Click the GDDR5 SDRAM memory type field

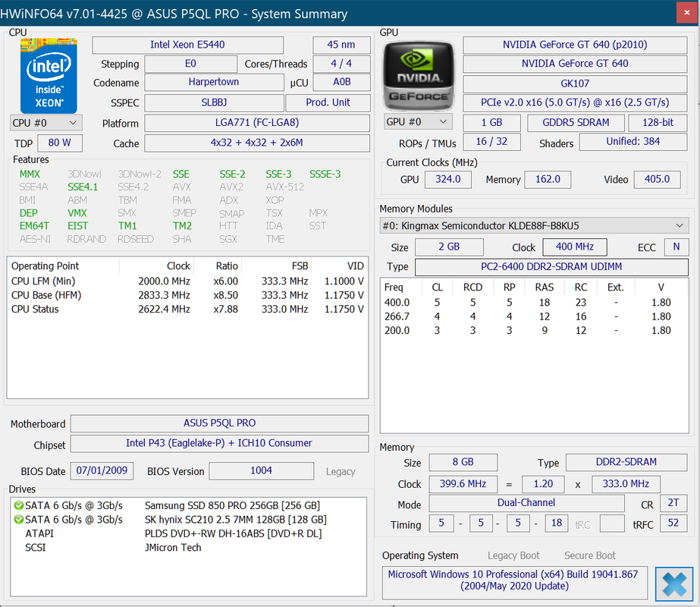coord(576,123)
